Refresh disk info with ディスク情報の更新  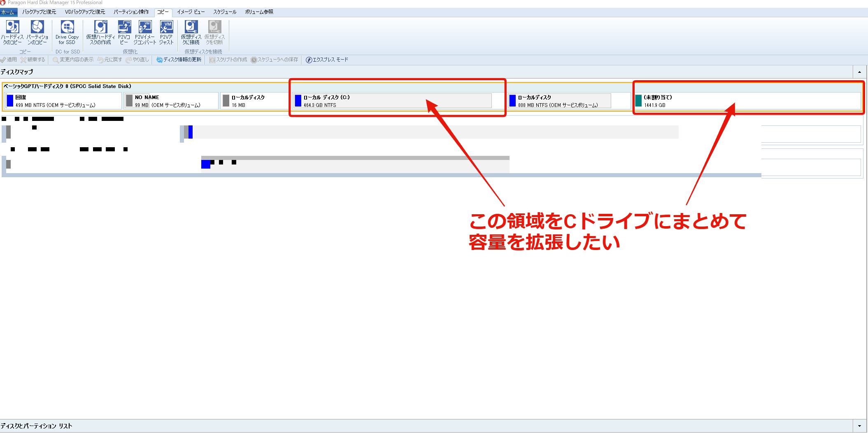click(179, 59)
